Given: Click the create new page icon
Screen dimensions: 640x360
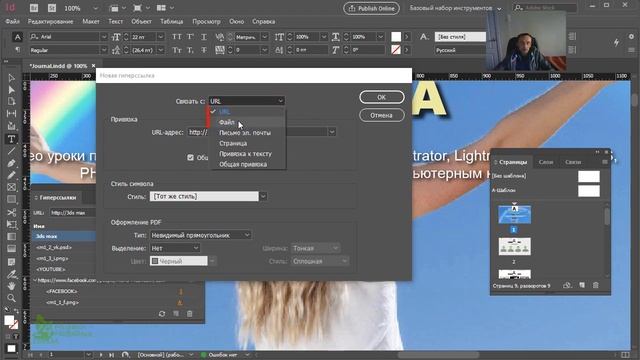Looking at the screenshot, I should point(582,285).
